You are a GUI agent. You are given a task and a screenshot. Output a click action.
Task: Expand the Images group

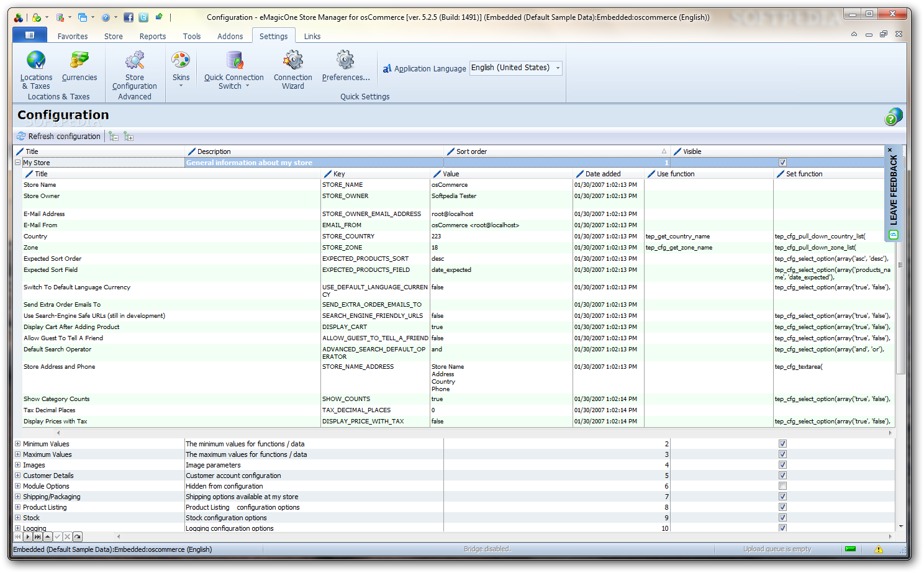coord(18,465)
